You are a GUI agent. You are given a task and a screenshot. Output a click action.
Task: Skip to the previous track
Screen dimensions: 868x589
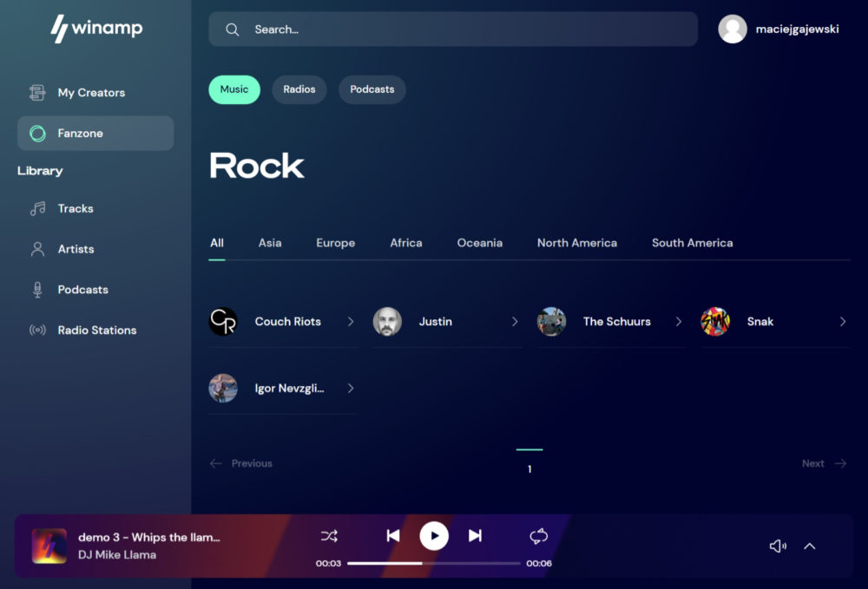pos(393,536)
